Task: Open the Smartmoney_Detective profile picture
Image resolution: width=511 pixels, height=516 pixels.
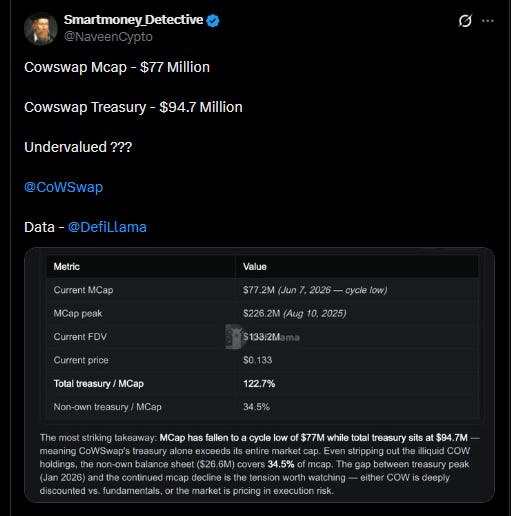Action: click(x=41, y=29)
